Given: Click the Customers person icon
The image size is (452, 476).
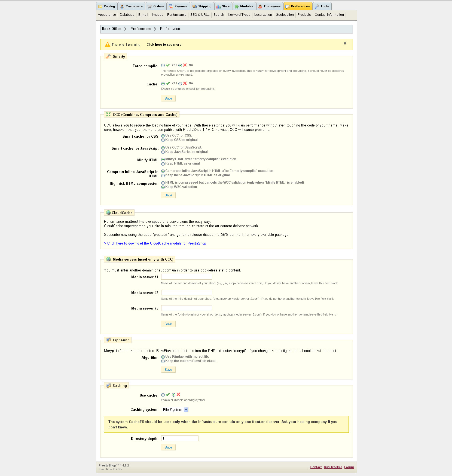Looking at the screenshot, I should [122, 7].
